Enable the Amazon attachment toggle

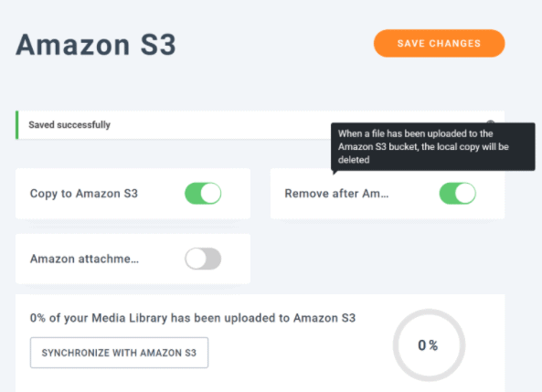[203, 259]
